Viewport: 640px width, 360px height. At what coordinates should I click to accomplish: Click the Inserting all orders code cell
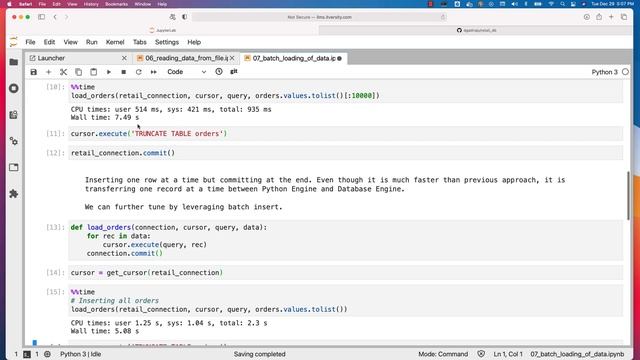pos(346,301)
